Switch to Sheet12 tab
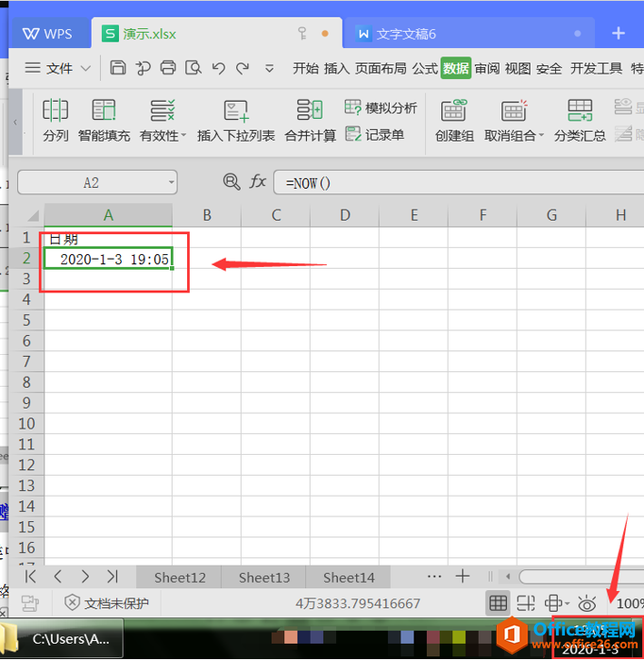The image size is (644, 660). [180, 577]
